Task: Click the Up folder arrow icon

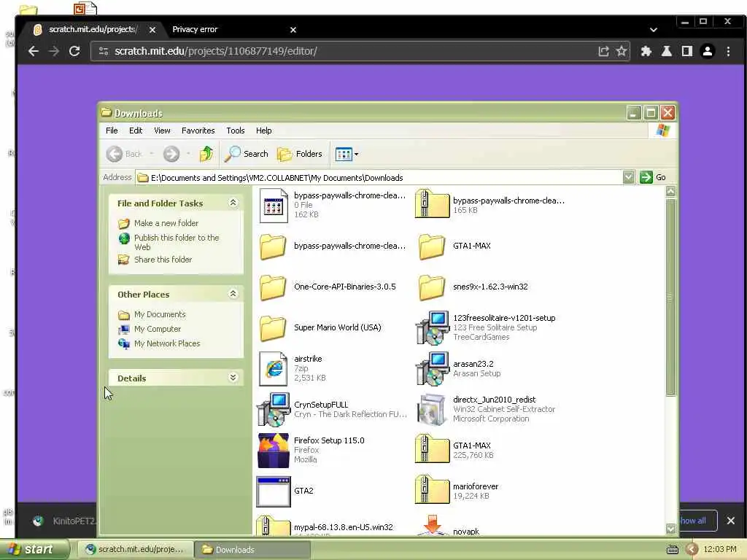Action: tap(206, 154)
